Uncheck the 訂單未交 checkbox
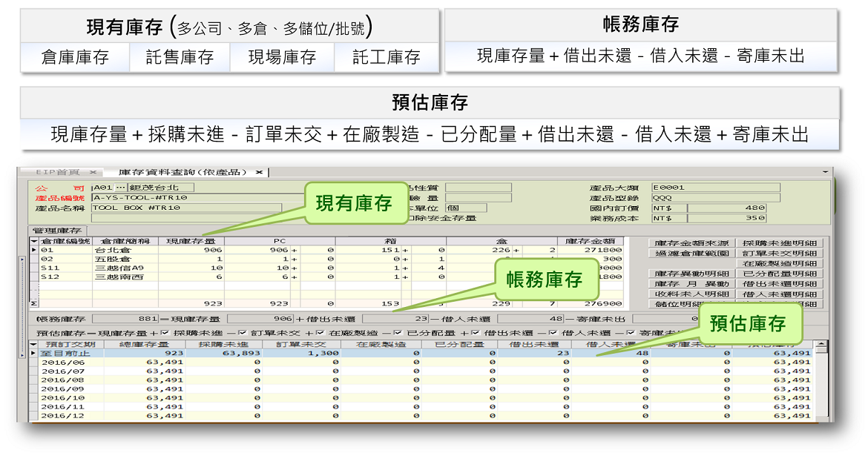This screenshot has width=868, height=456. click(241, 333)
